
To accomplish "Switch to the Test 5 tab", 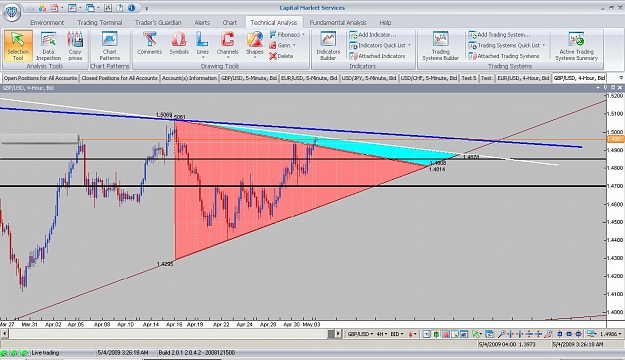I will click(469, 78).
